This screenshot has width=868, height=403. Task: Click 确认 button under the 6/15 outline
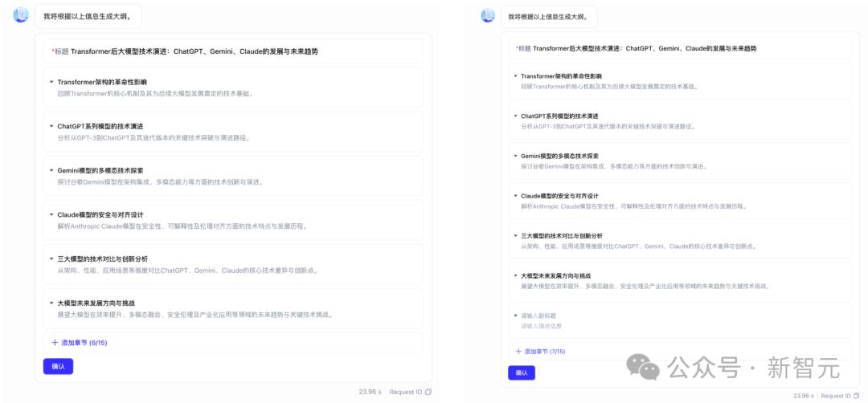click(58, 366)
